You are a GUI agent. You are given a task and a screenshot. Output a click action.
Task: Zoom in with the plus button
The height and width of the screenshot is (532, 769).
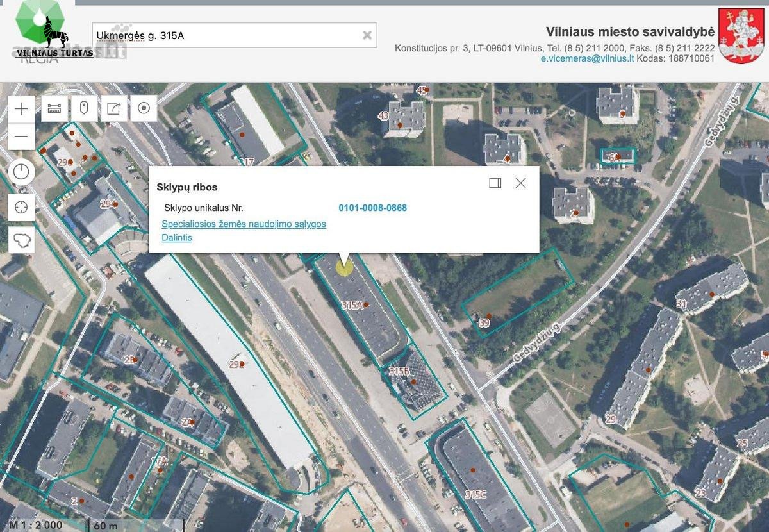[22, 108]
